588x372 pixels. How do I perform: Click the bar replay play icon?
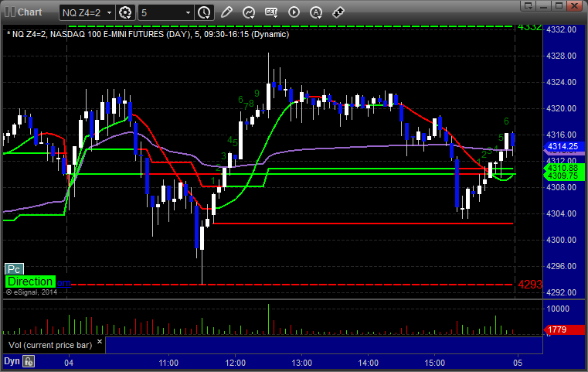(294, 12)
